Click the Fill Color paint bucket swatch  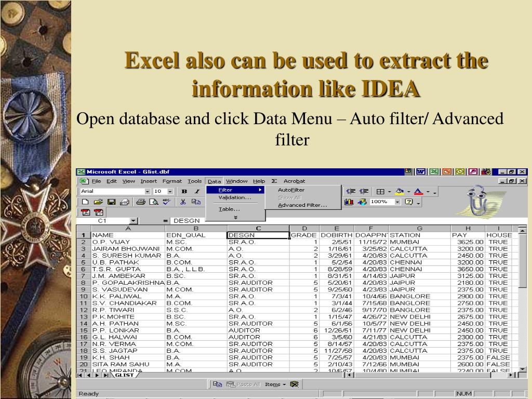point(400,192)
